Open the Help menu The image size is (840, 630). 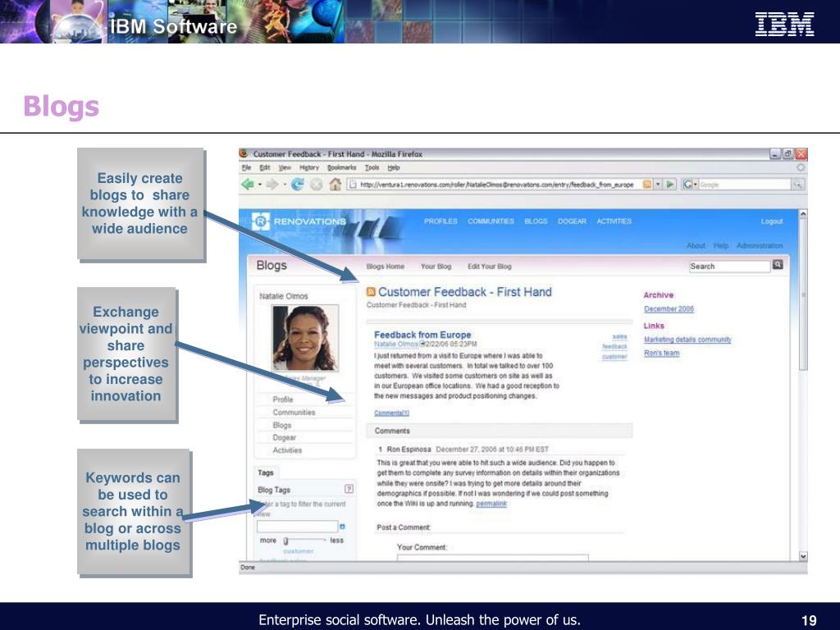tap(394, 167)
